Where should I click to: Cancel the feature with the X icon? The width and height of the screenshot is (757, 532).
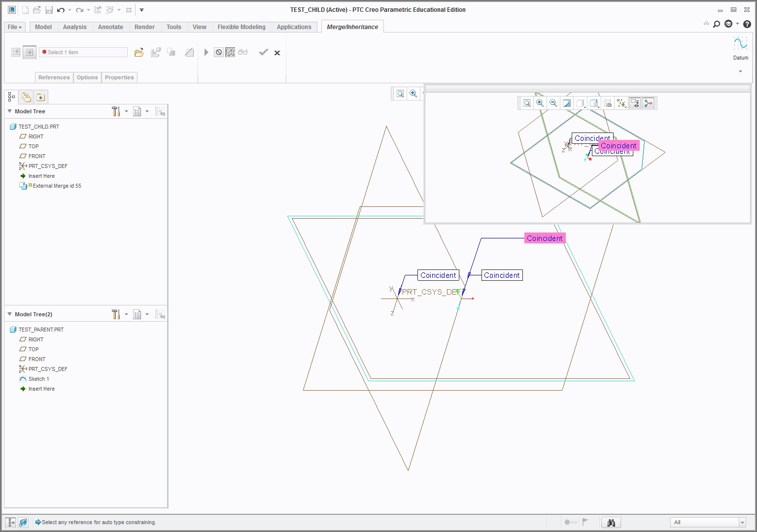pyautogui.click(x=277, y=53)
